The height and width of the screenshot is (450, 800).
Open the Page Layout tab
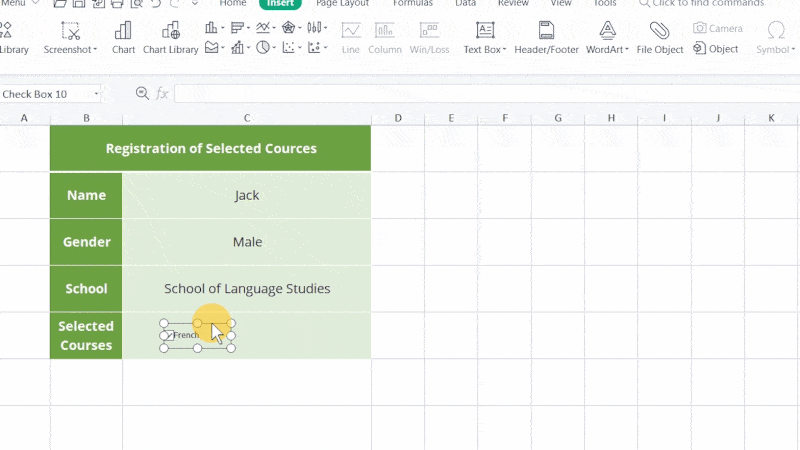pyautogui.click(x=342, y=3)
